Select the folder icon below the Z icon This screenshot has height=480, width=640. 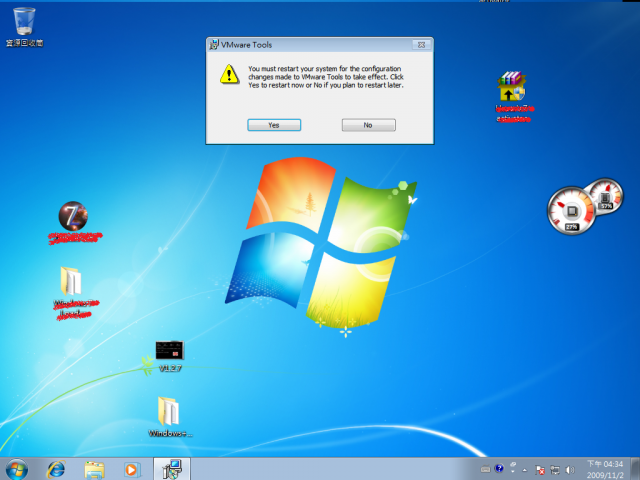71,281
